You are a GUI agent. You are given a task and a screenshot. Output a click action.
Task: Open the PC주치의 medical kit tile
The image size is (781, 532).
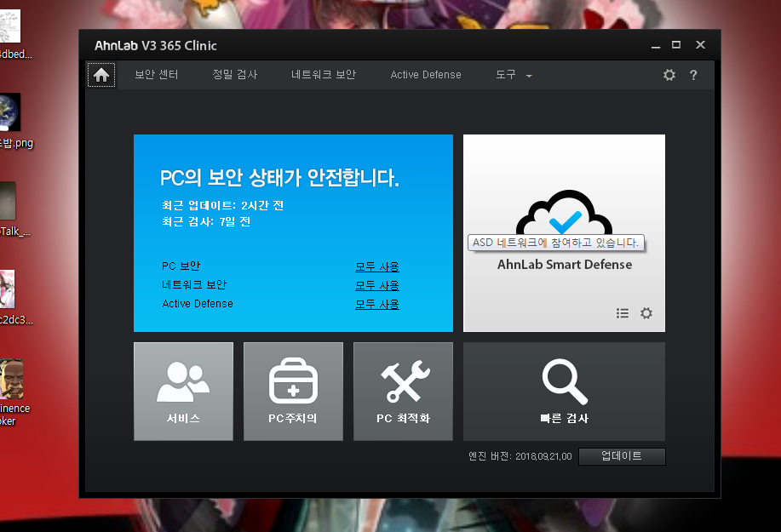(293, 392)
